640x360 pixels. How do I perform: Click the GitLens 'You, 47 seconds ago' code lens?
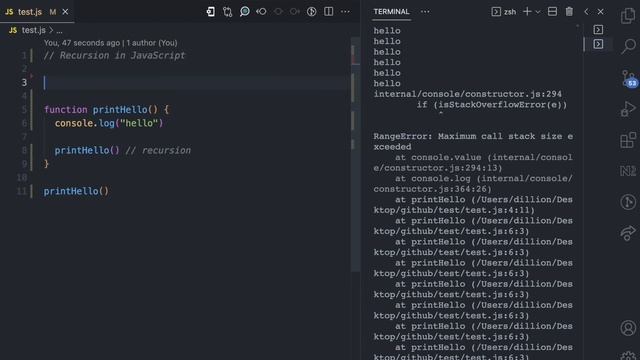click(82, 43)
